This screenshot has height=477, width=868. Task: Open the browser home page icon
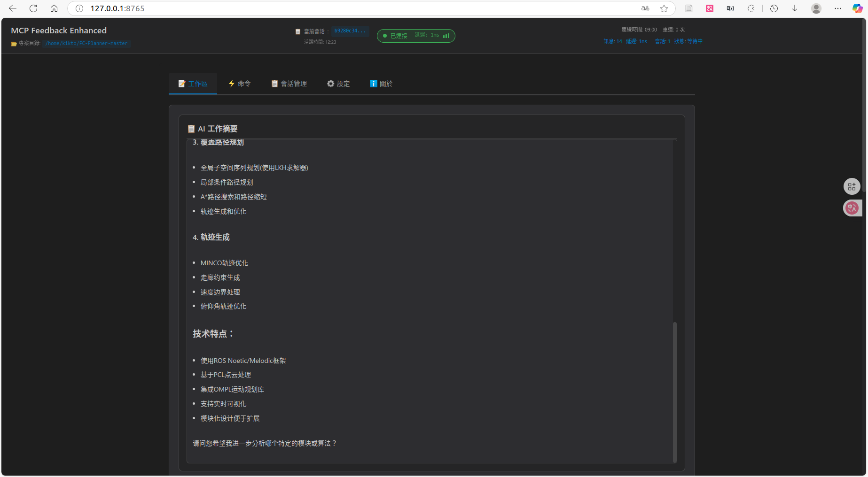click(54, 8)
